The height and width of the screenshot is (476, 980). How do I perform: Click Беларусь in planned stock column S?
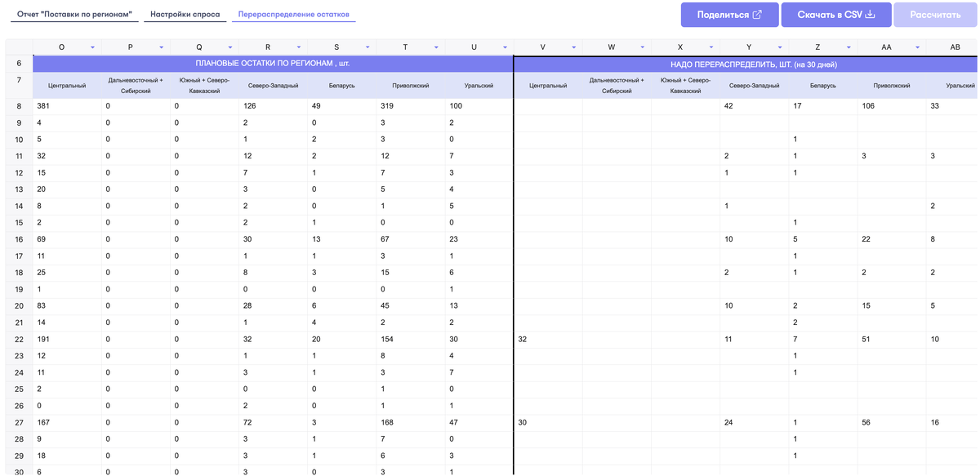(342, 85)
